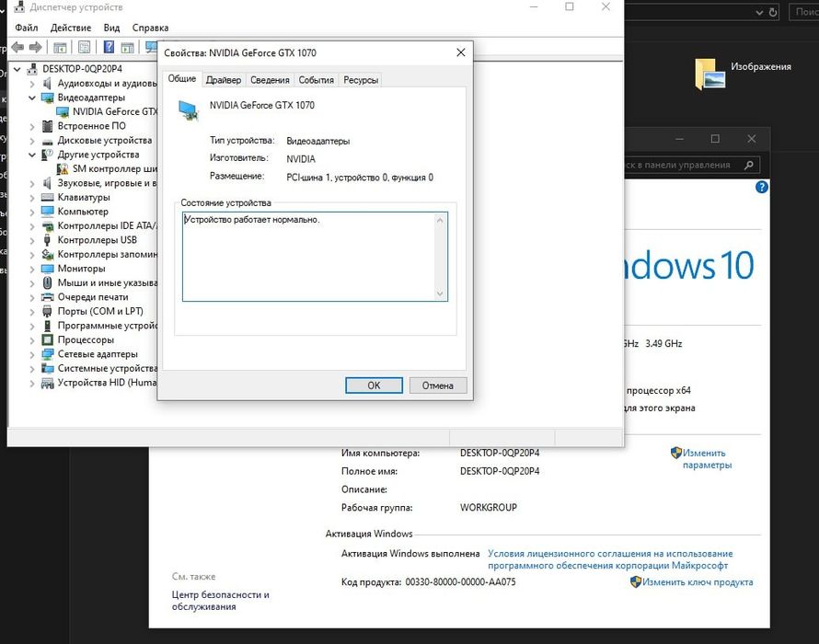Viewport: 819px width, 644px height.
Task: Click the WORKGROUP value
Action: tap(489, 507)
